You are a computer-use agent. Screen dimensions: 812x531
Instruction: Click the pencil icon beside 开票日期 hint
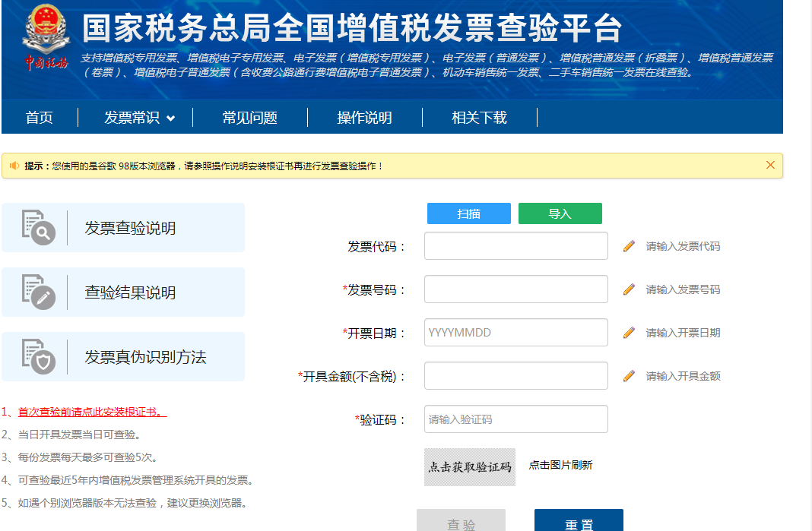click(x=629, y=333)
